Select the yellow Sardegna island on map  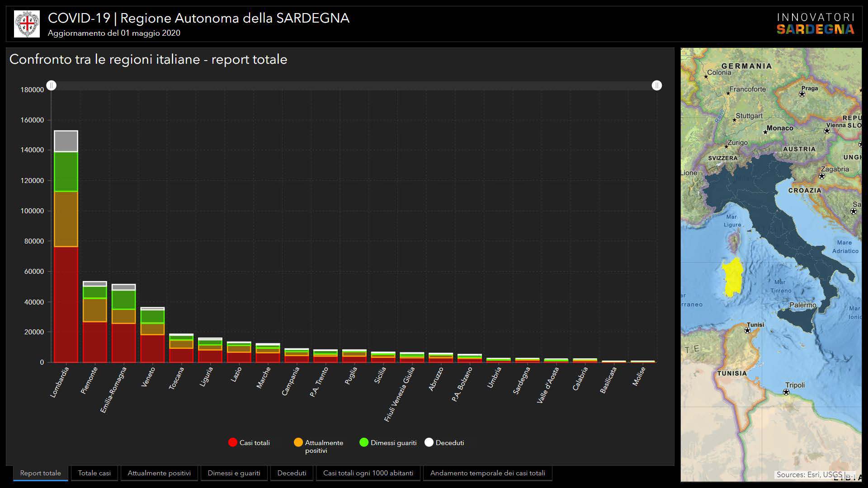click(x=732, y=277)
